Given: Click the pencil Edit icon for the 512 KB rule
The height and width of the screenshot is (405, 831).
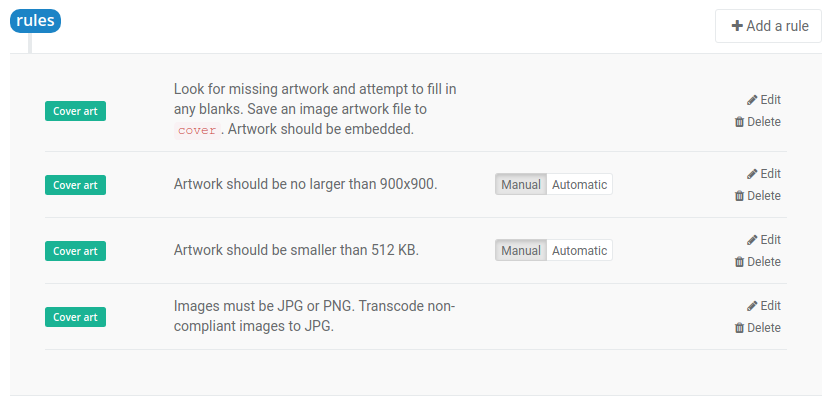Looking at the screenshot, I should [x=752, y=240].
